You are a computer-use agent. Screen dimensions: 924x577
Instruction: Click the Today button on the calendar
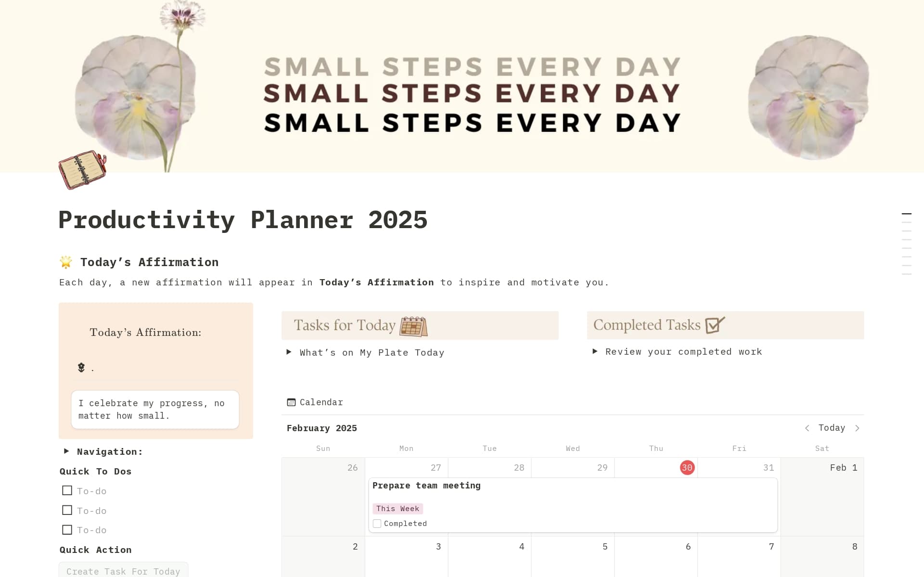(832, 428)
